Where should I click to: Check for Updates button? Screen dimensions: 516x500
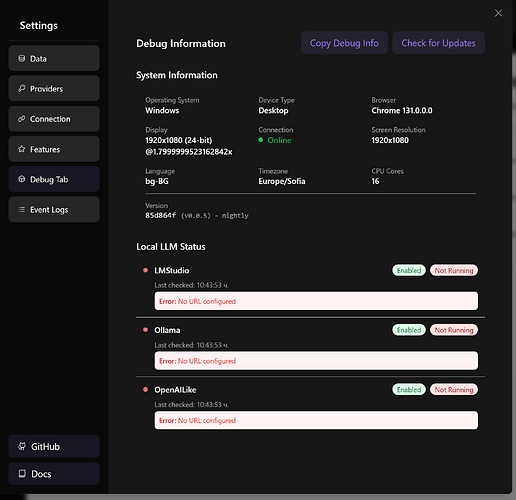click(438, 43)
